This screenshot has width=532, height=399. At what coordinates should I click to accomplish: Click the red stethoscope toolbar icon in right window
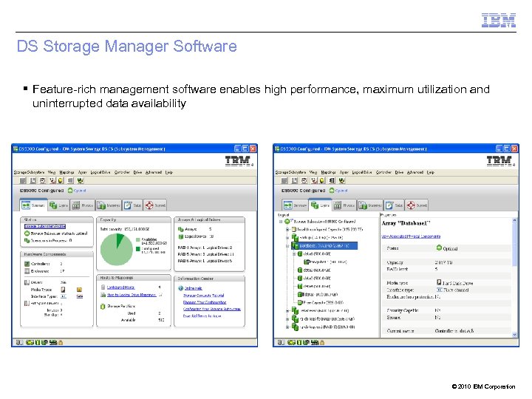click(315, 181)
